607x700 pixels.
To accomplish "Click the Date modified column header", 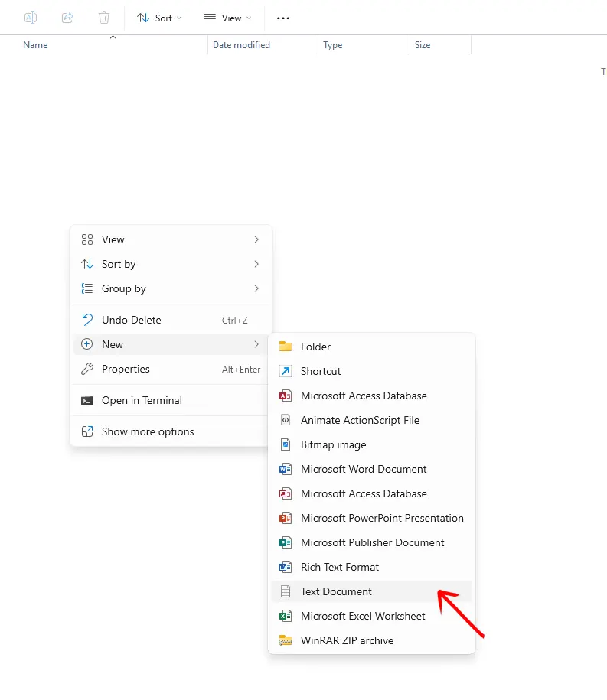I will tap(241, 45).
